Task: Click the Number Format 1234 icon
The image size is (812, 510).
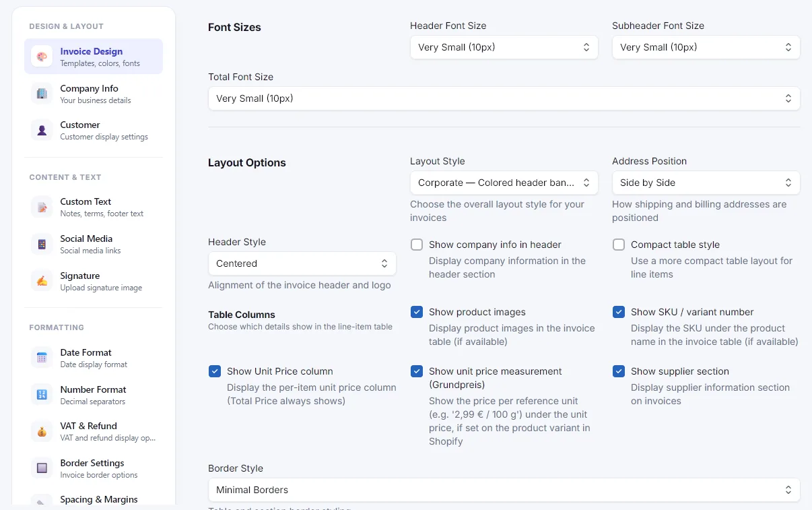Action: tap(42, 395)
